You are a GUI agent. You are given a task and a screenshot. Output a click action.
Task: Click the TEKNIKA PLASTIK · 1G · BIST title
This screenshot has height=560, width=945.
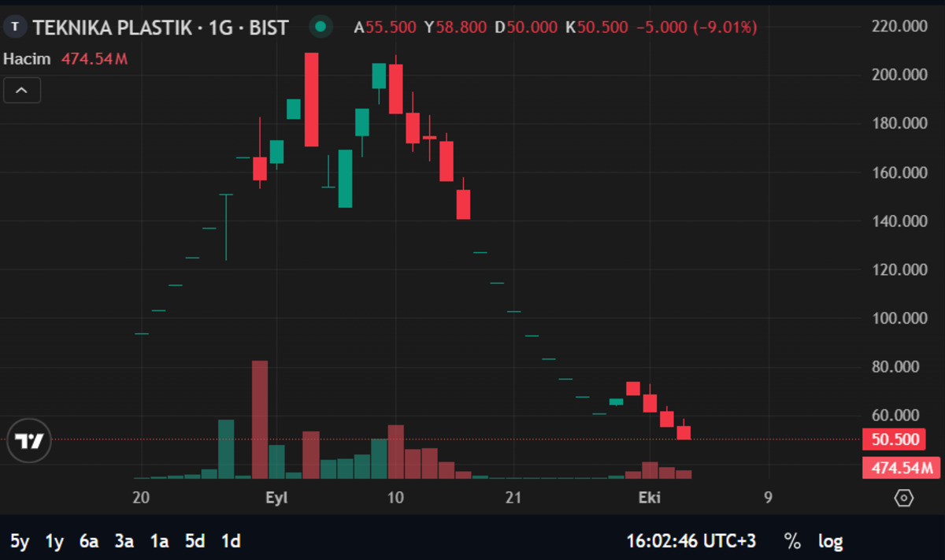pyautogui.click(x=161, y=27)
